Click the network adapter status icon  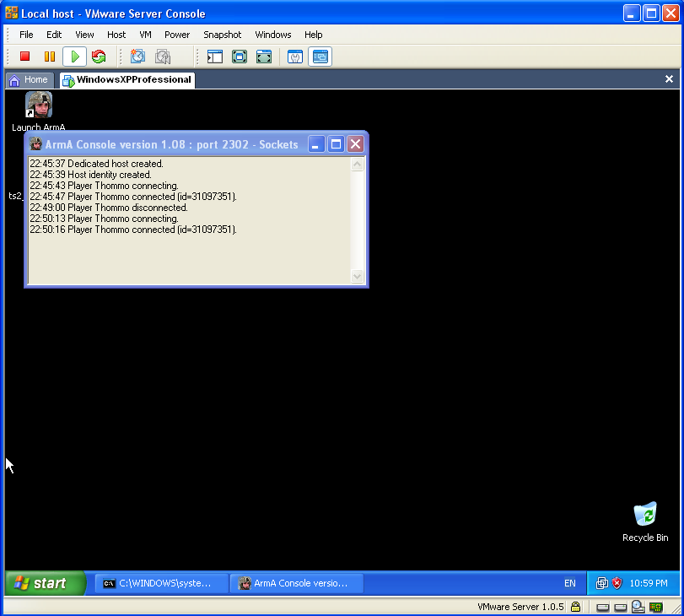point(656,607)
